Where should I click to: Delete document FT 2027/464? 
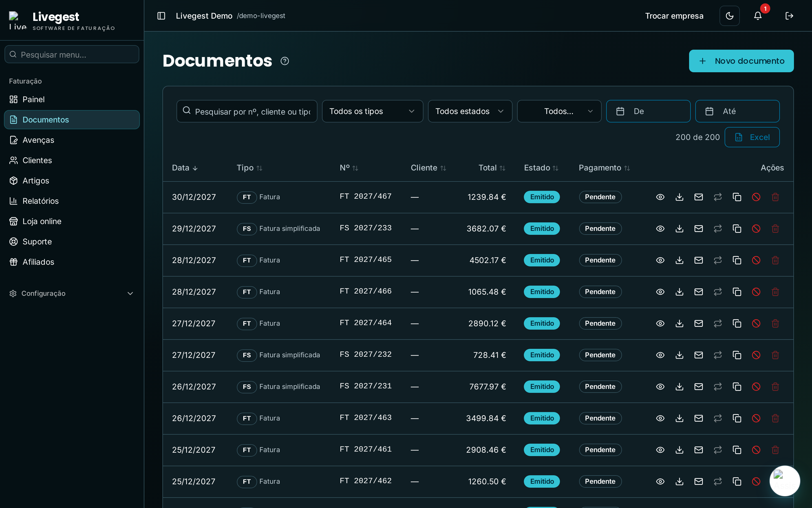[775, 323]
